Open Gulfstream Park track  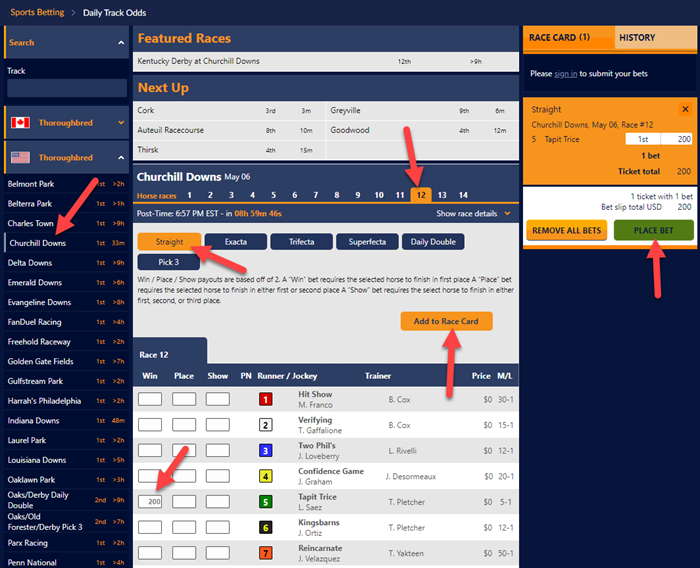(66, 381)
